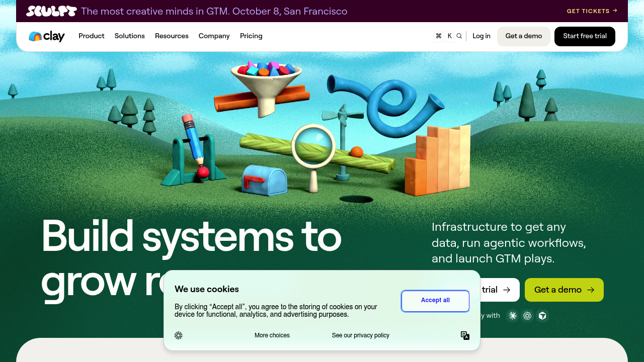Open the Resources menu

coord(172,36)
